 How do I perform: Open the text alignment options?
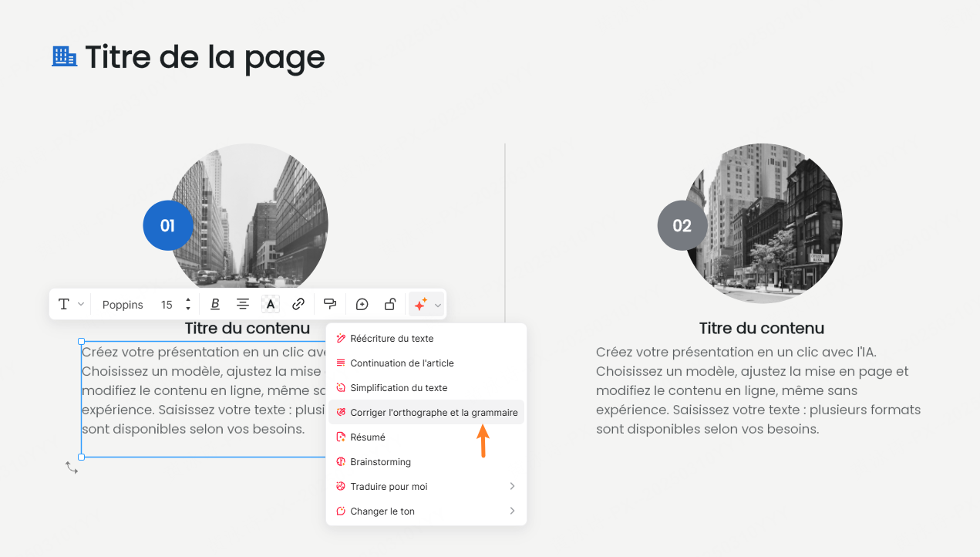pos(243,305)
